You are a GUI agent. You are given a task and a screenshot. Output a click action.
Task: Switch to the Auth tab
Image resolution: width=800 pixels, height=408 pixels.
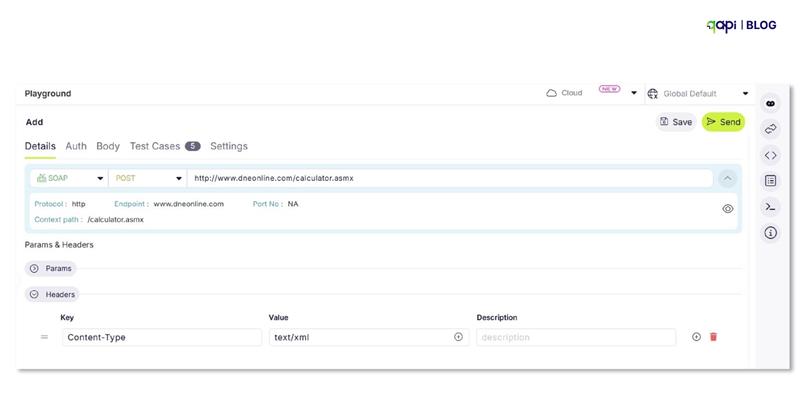point(76,146)
